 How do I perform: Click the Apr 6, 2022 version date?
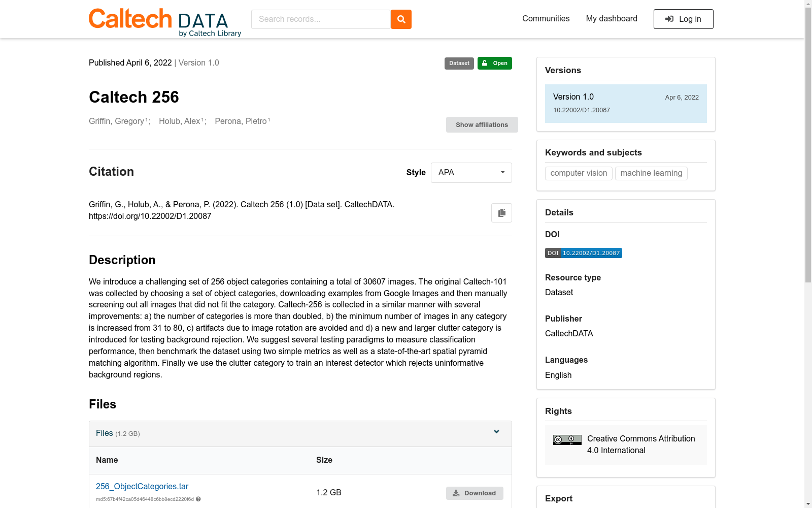[x=682, y=98]
